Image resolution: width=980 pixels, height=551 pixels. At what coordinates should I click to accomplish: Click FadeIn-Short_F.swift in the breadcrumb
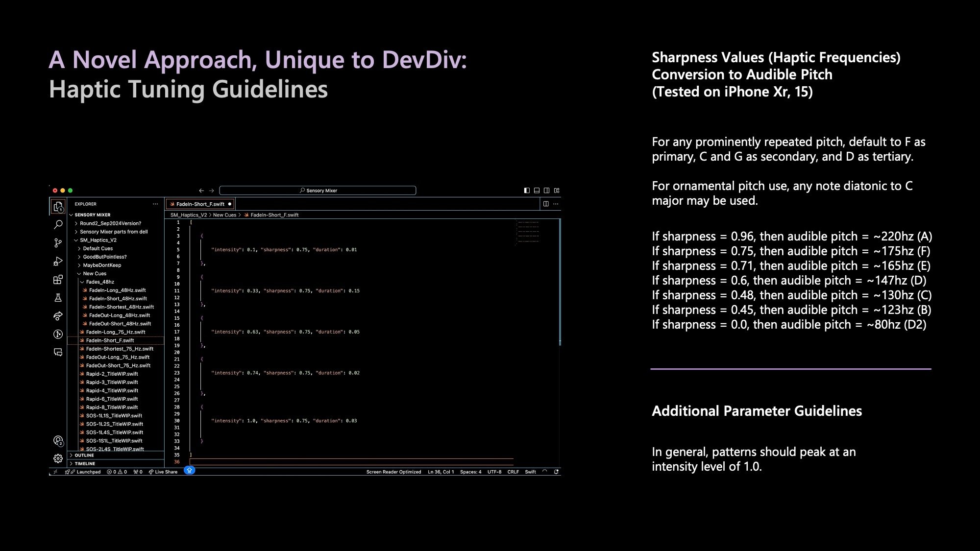point(271,215)
